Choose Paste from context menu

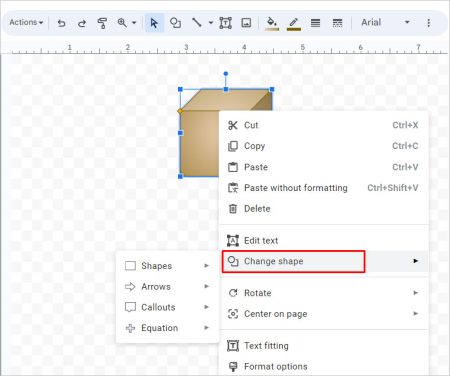click(x=324, y=167)
